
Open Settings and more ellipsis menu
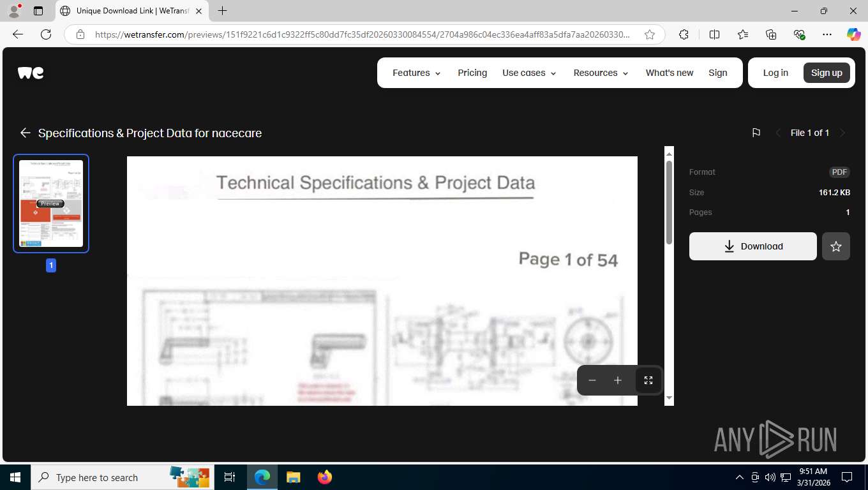(827, 34)
